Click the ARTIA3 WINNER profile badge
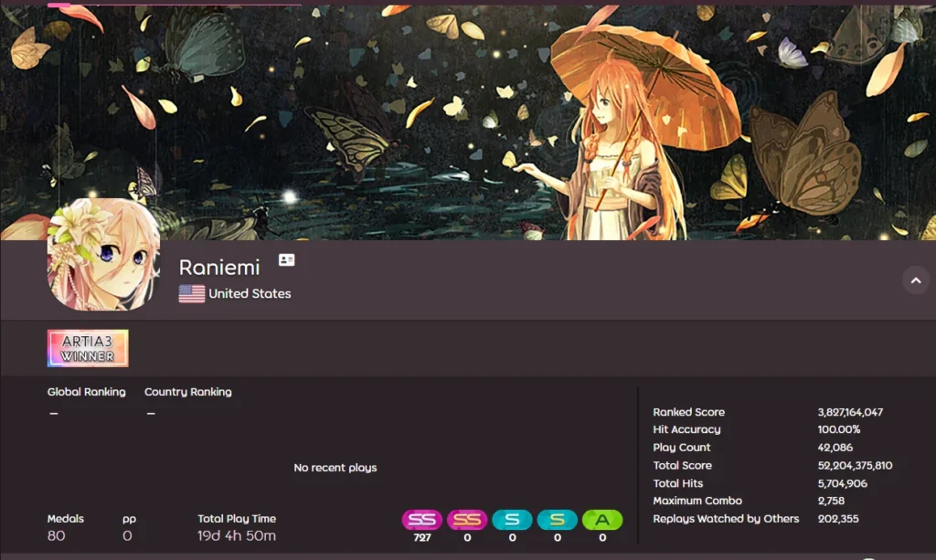Viewport: 936px width, 560px height. (88, 348)
